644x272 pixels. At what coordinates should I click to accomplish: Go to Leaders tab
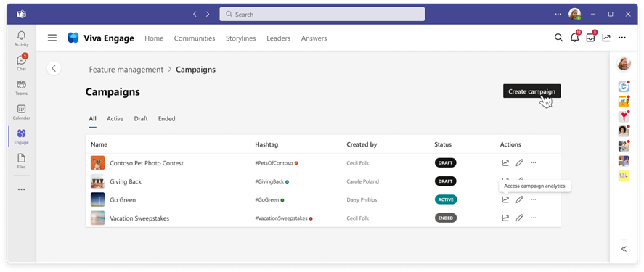(x=279, y=38)
